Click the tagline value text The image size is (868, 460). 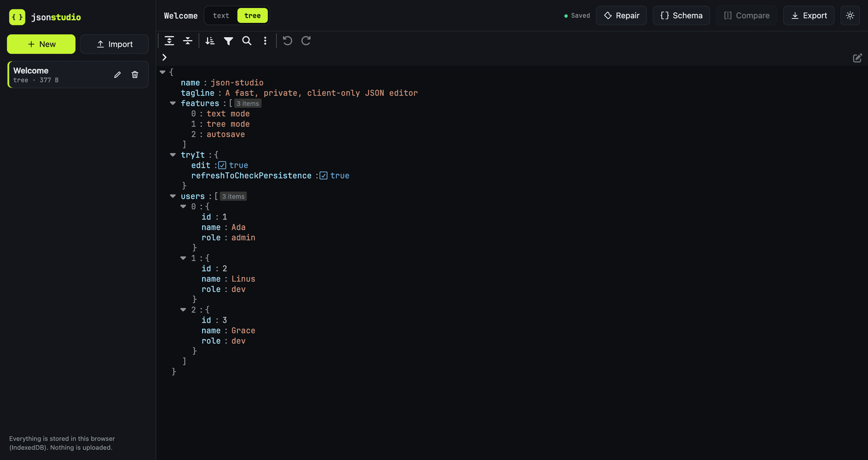[x=321, y=93]
